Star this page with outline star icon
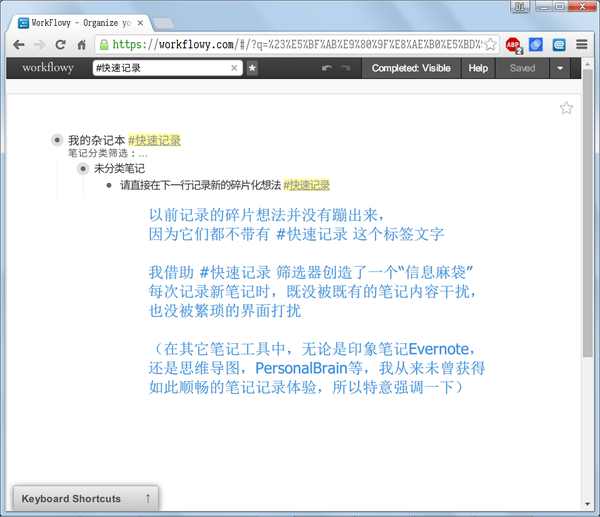This screenshot has width=600, height=517. (x=566, y=108)
